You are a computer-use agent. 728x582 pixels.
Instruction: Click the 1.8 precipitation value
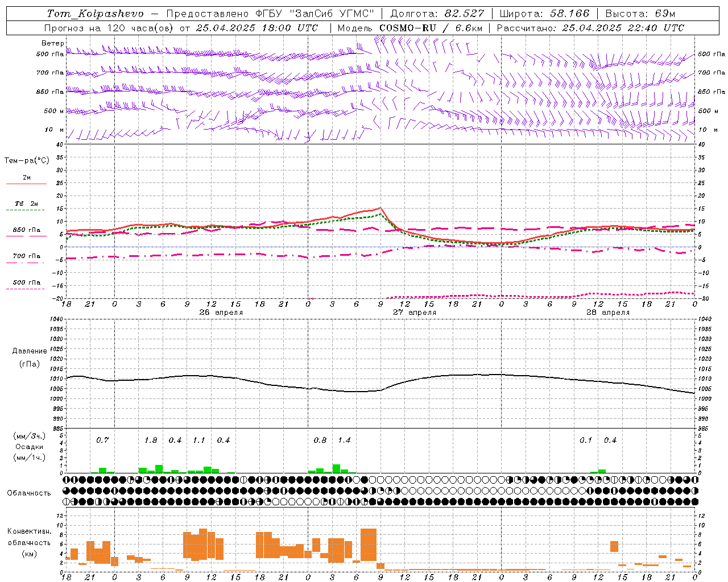tap(151, 440)
